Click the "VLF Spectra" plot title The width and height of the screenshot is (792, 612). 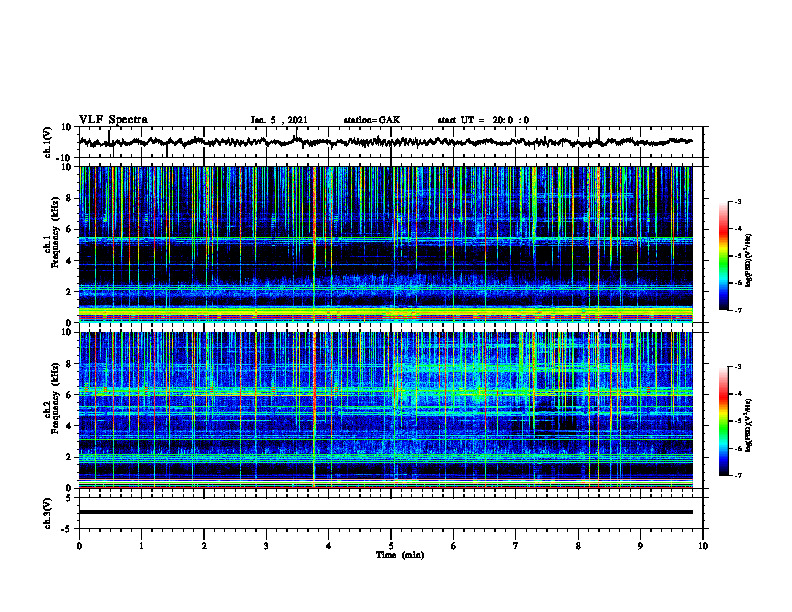click(113, 120)
